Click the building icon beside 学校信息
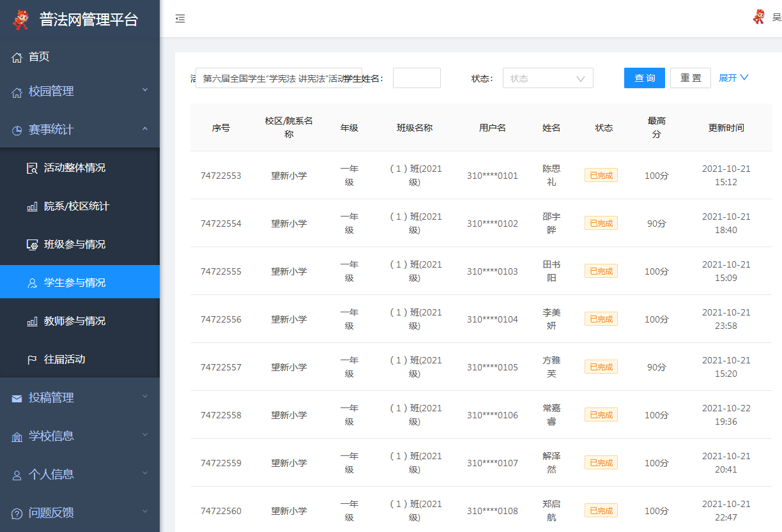This screenshot has height=532, width=782. pyautogui.click(x=17, y=436)
